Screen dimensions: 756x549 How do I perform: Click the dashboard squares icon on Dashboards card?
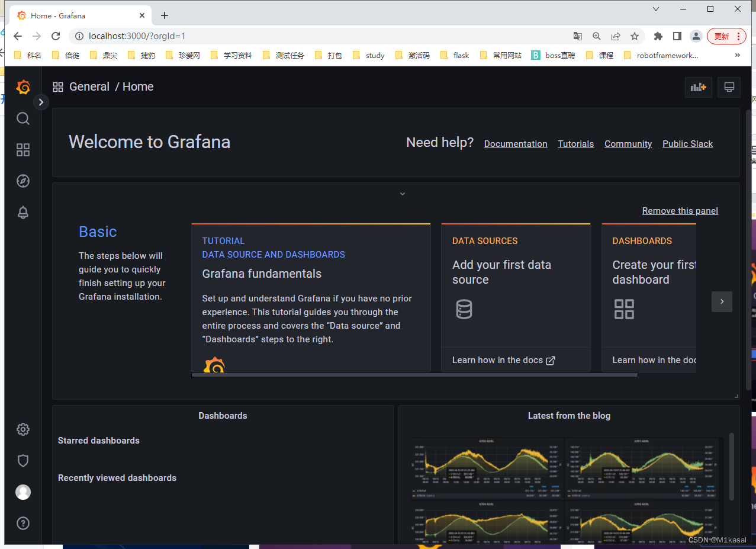tap(624, 309)
